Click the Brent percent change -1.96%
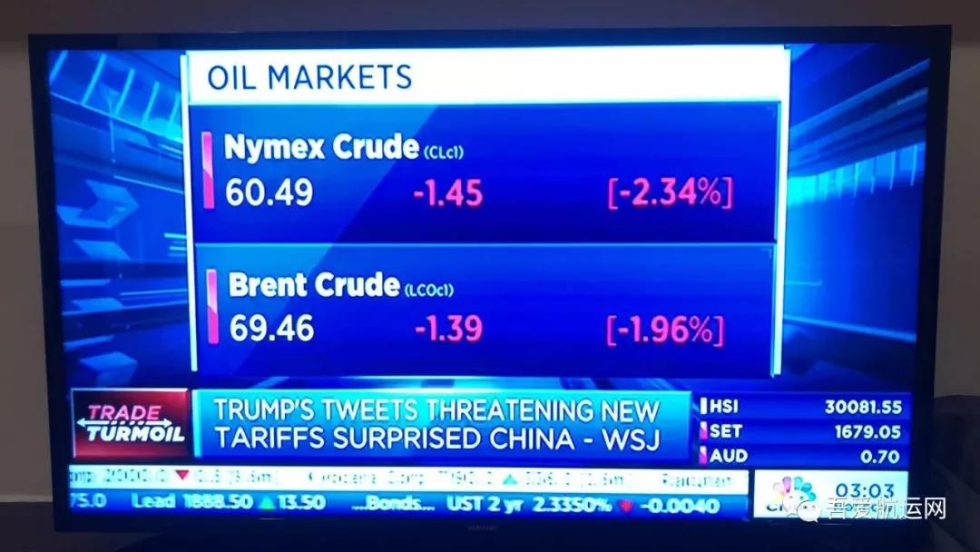This screenshot has width=980, height=552. (666, 330)
